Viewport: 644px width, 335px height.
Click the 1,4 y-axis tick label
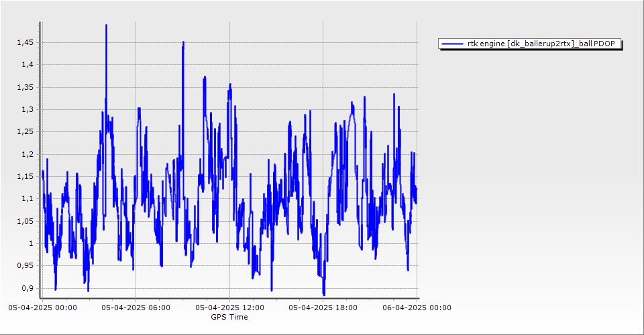click(x=28, y=65)
